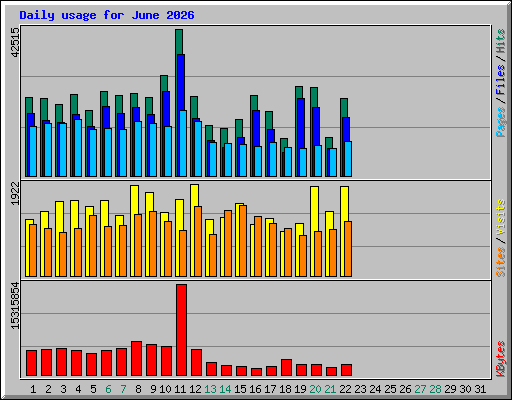Select day 5 on the x-axis
The width and height of the screenshot is (512, 400).
93,389
